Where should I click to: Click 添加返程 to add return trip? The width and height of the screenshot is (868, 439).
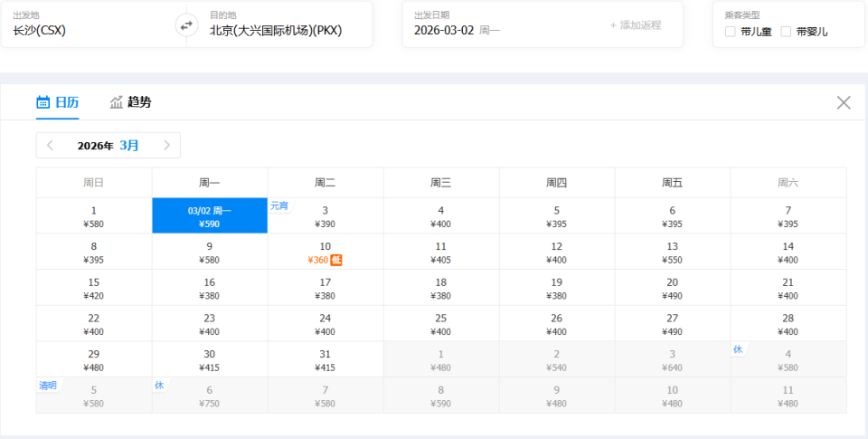click(x=636, y=25)
